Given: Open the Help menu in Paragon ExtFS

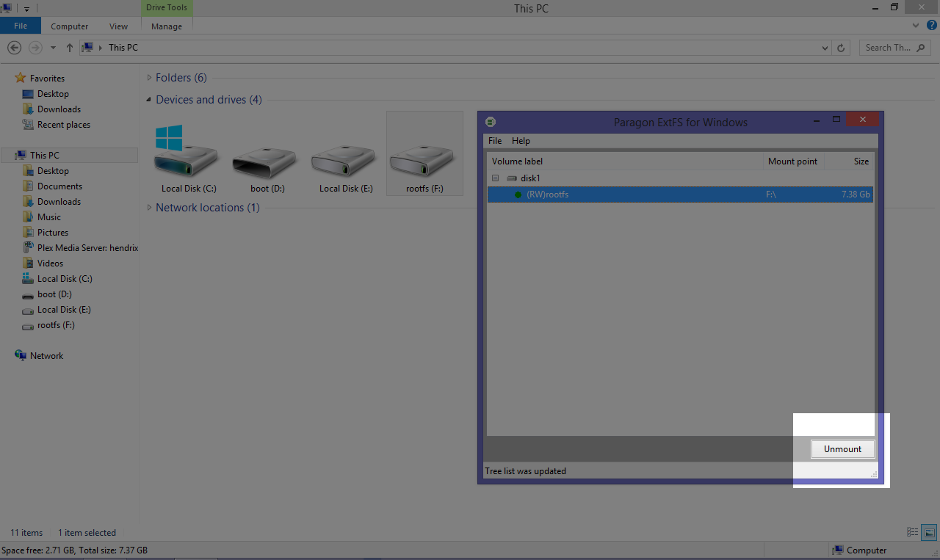Looking at the screenshot, I should coord(521,141).
